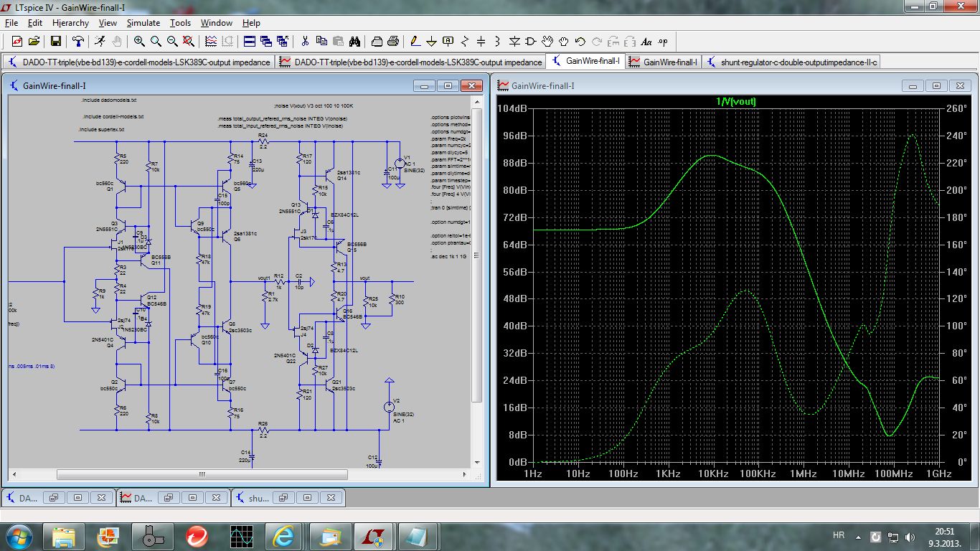This screenshot has width=980, height=551.
Task: Add SPICE directive (.op icon)
Action: 663,42
